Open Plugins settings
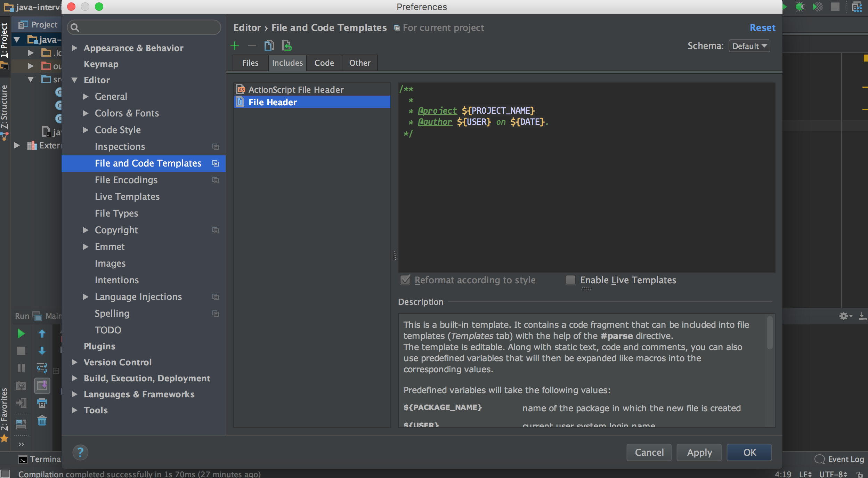The height and width of the screenshot is (478, 868). [x=99, y=346]
